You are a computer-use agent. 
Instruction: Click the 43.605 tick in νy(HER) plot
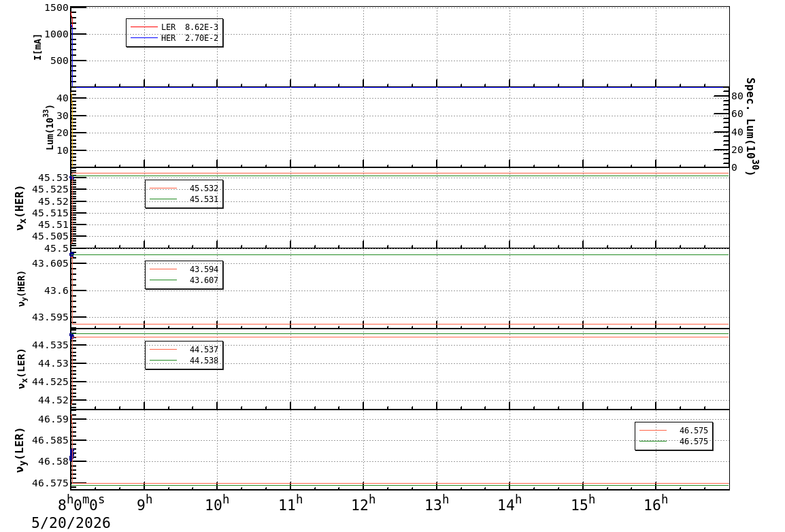pyautogui.click(x=50, y=263)
